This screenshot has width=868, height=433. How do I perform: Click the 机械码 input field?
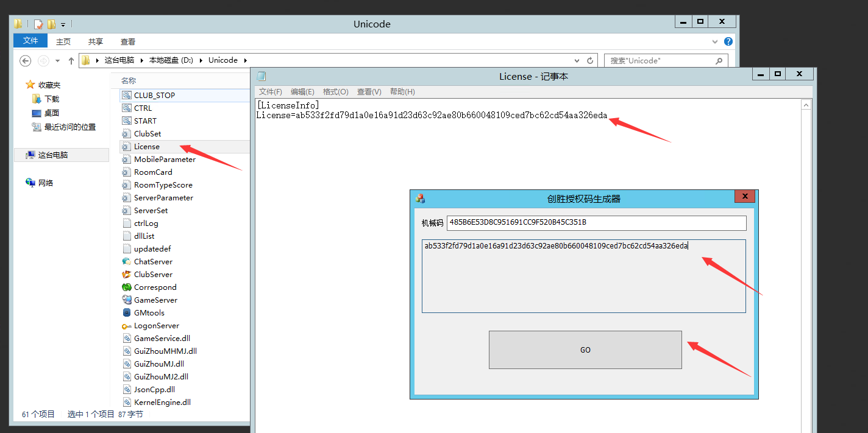596,222
